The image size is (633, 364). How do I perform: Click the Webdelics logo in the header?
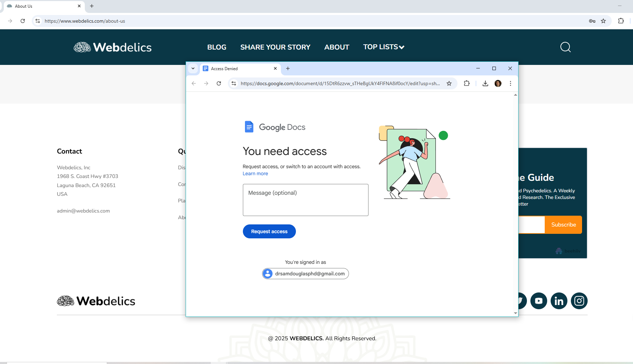pos(112,47)
